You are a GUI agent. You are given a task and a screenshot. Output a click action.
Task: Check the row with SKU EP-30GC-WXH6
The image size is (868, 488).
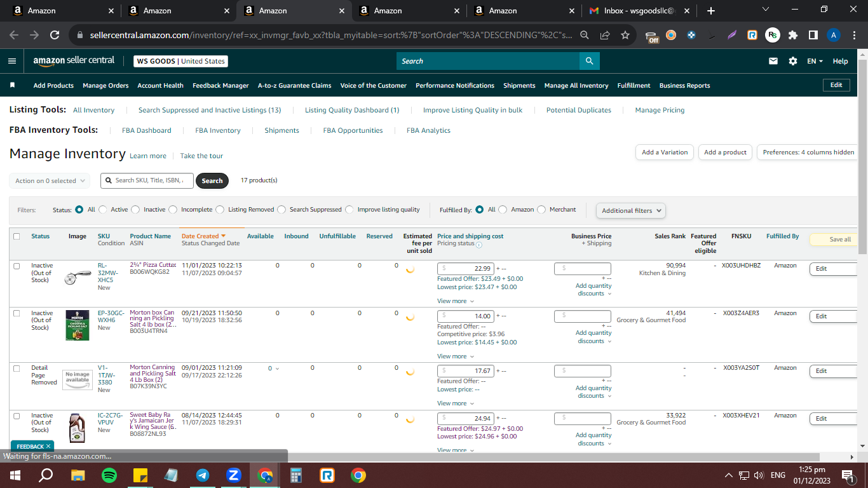tap(17, 313)
